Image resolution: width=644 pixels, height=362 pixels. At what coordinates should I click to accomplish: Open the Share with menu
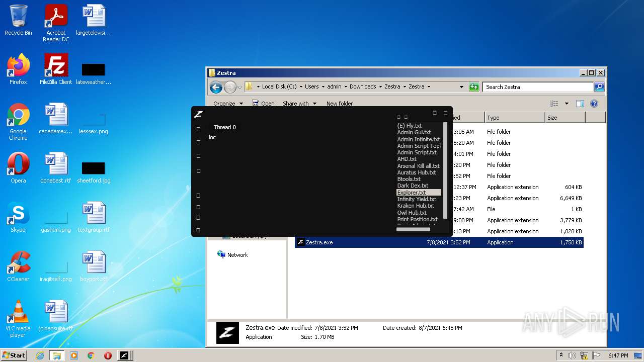(x=300, y=104)
